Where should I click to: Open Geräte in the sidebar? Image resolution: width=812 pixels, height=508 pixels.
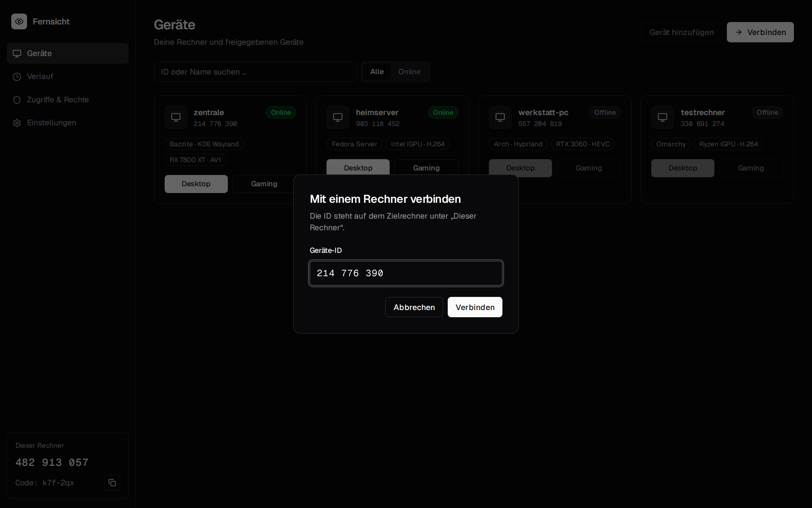68,53
